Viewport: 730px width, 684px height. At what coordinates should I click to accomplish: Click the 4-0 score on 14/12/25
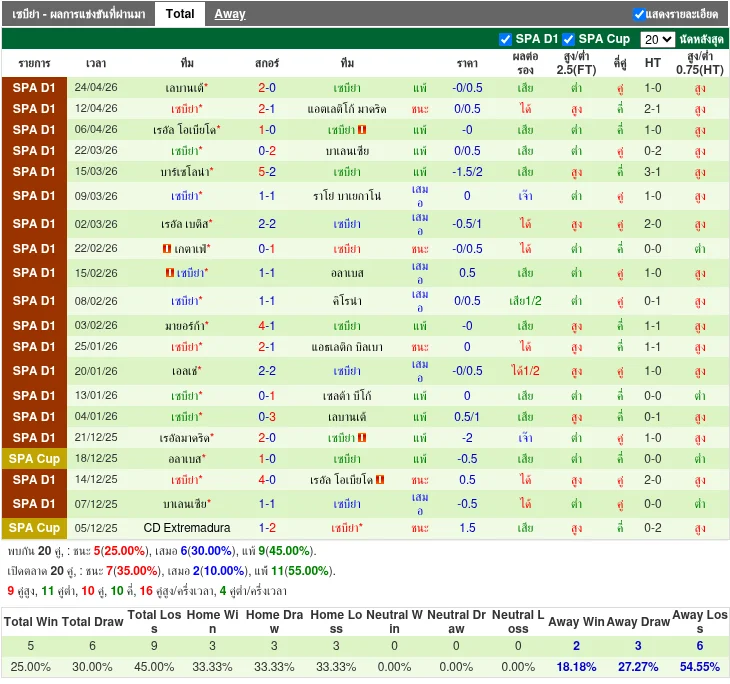click(x=267, y=480)
